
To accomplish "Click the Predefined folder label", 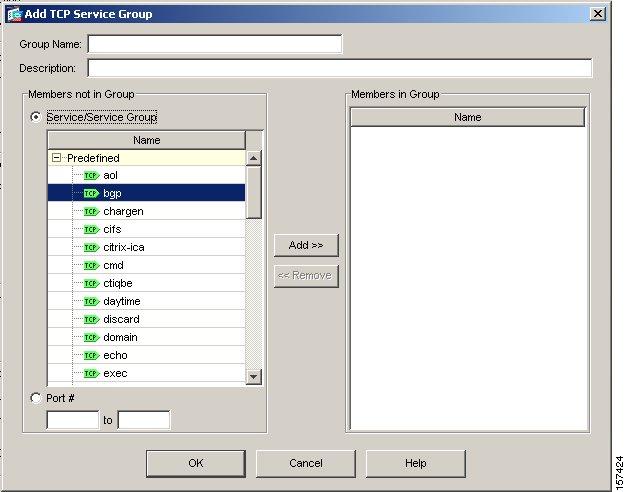I will point(93,158).
